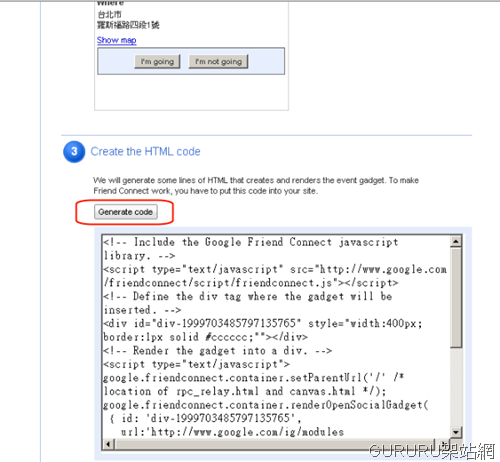Screen dimensions: 500x462
Task: Click the code box scroll up arrow
Action: point(456,241)
